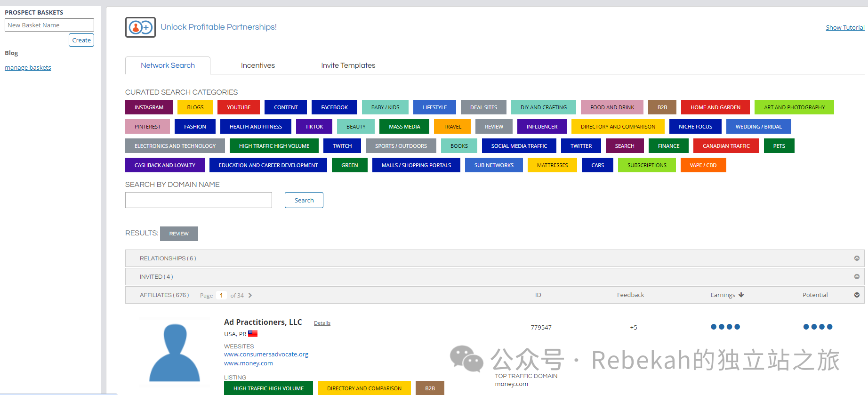This screenshot has width=868, height=395.
Task: Switch to the Incentives tab
Action: (x=257, y=65)
